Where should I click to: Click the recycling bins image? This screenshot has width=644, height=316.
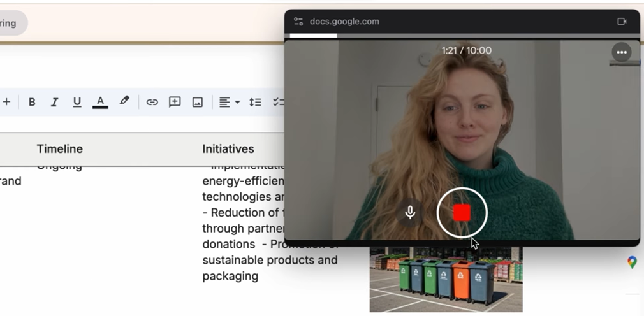pyautogui.click(x=446, y=279)
